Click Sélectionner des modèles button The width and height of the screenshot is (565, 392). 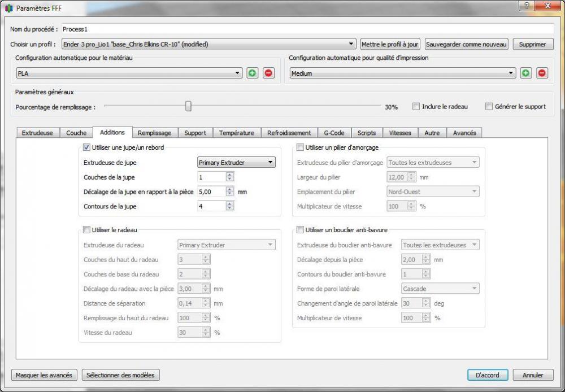click(x=121, y=375)
